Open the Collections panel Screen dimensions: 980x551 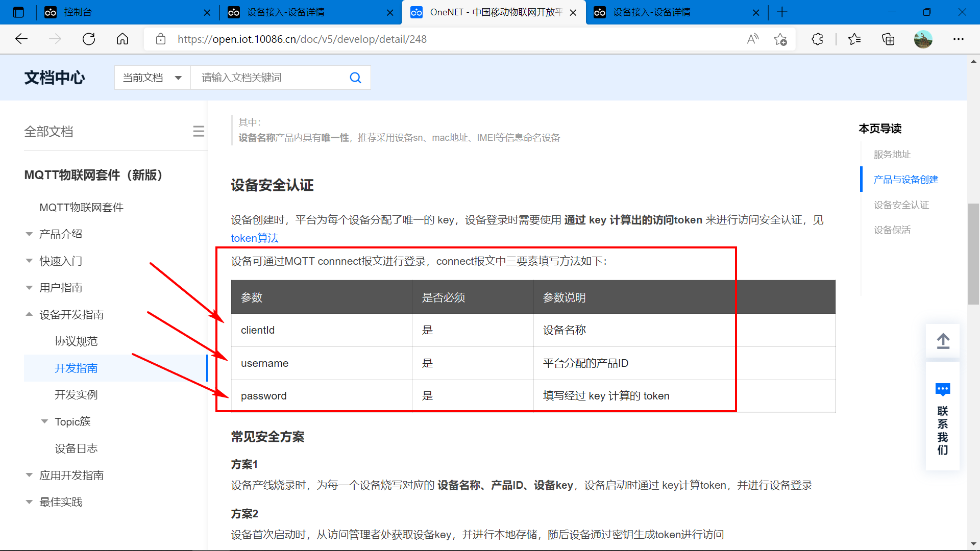(888, 39)
